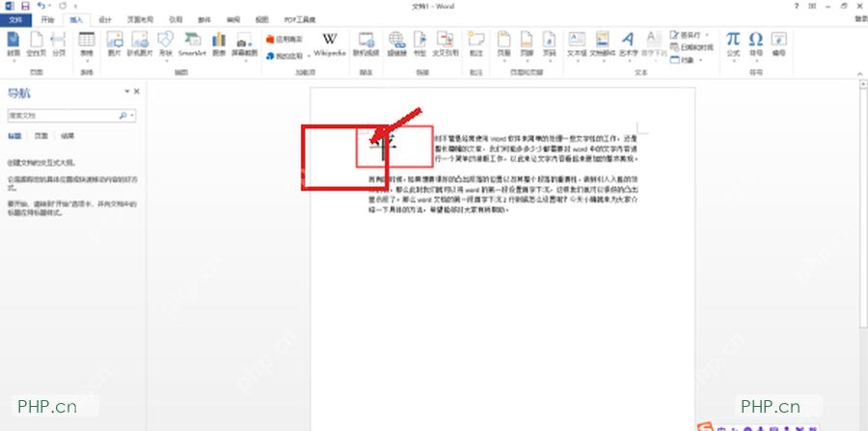Insert a number (编号)

778,44
